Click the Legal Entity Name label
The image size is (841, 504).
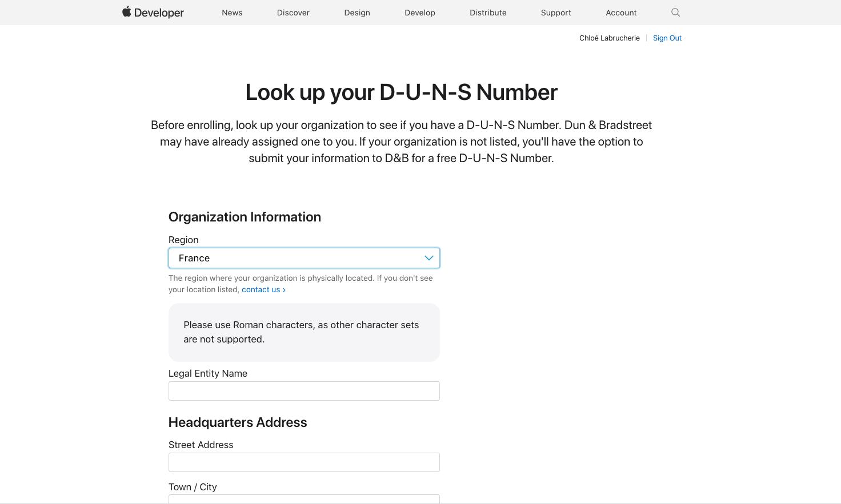pyautogui.click(x=208, y=373)
